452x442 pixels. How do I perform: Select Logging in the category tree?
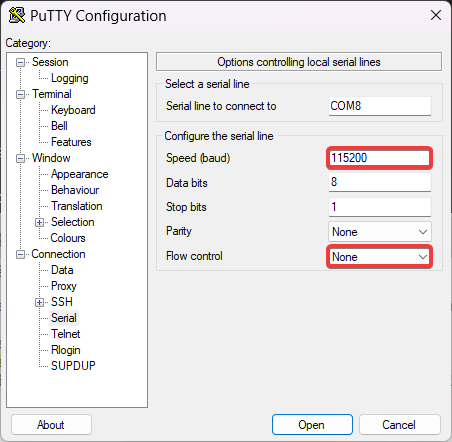[x=70, y=78]
